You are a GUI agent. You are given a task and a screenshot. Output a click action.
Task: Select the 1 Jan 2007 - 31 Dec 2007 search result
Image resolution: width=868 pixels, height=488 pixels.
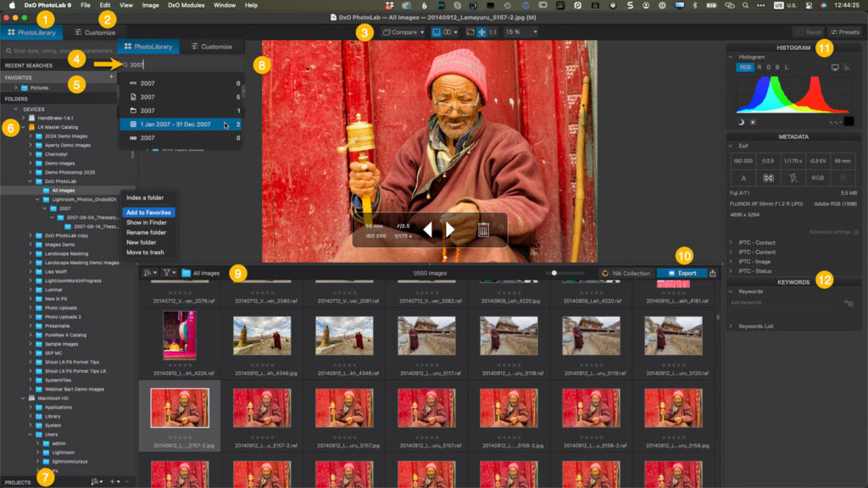175,125
